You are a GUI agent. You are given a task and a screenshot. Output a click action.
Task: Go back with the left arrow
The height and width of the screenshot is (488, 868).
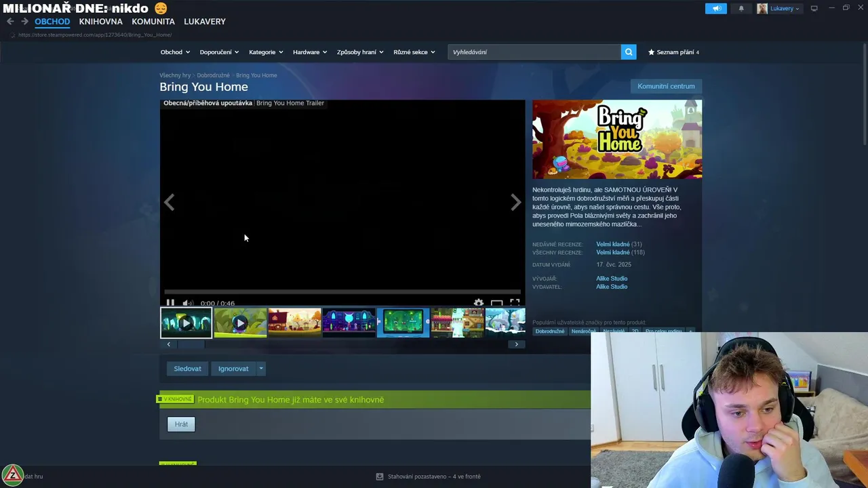(x=10, y=22)
